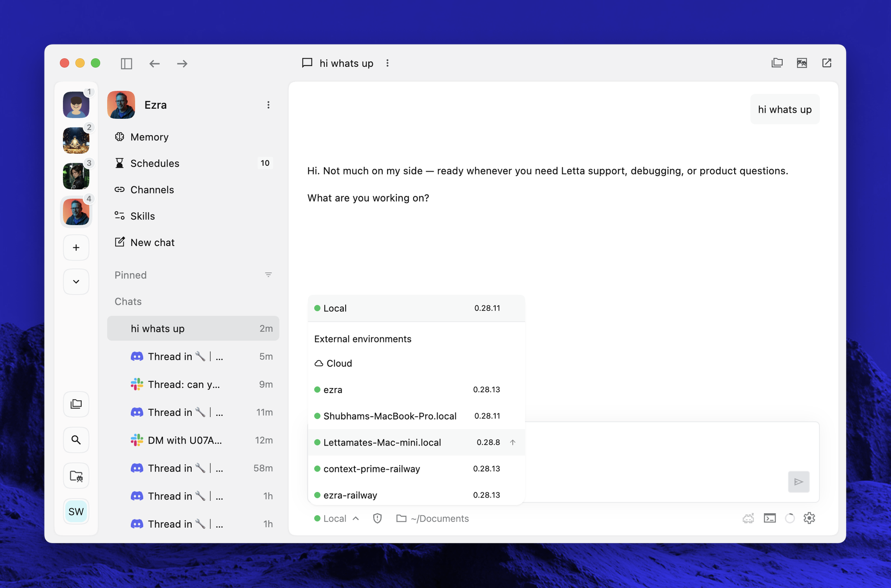
Task: Open the image gallery icon at top right
Action: 802,63
